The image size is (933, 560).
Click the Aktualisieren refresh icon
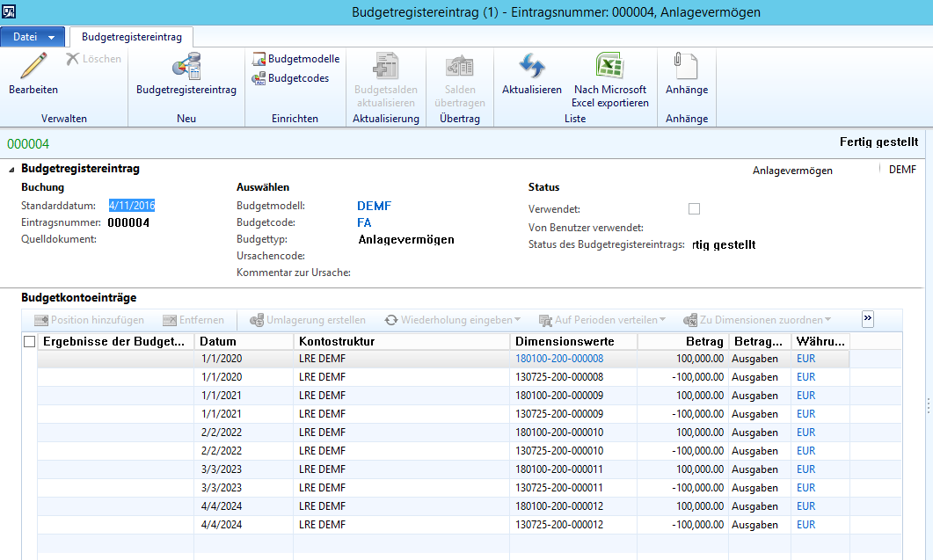pyautogui.click(x=531, y=74)
